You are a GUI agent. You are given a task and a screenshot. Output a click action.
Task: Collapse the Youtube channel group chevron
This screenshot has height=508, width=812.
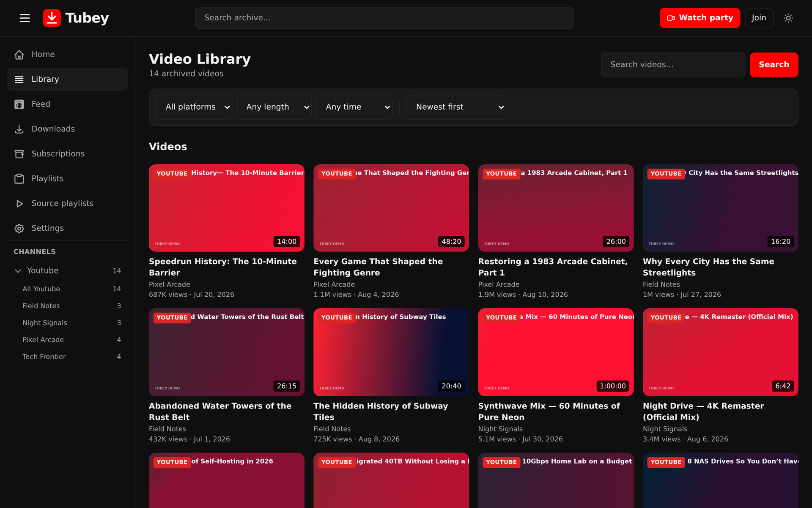coord(18,271)
